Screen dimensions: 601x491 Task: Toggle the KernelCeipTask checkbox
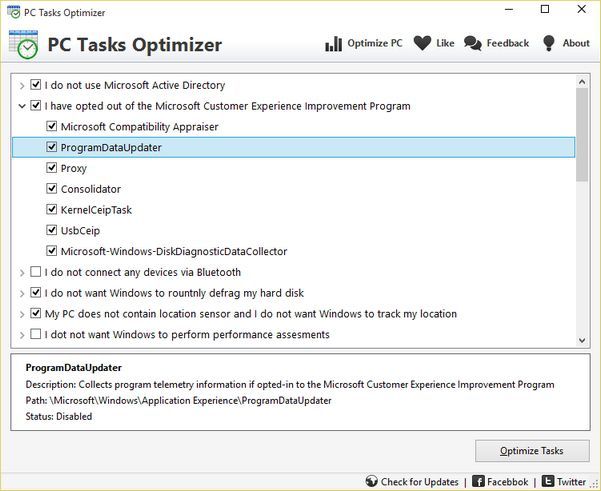(x=52, y=210)
